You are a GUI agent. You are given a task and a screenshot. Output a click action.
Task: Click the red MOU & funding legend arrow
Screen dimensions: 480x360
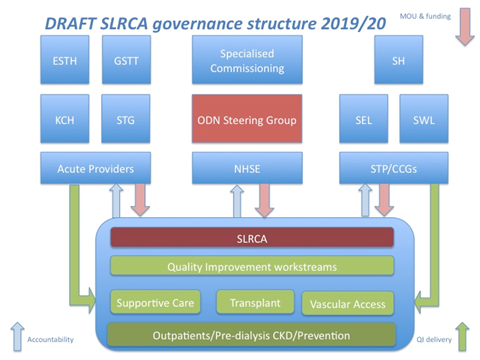point(465,27)
